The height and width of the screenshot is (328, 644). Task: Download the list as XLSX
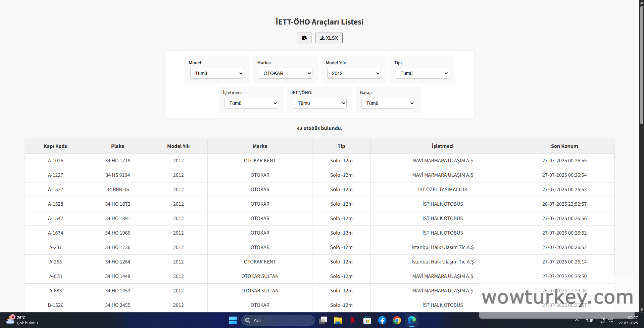329,38
